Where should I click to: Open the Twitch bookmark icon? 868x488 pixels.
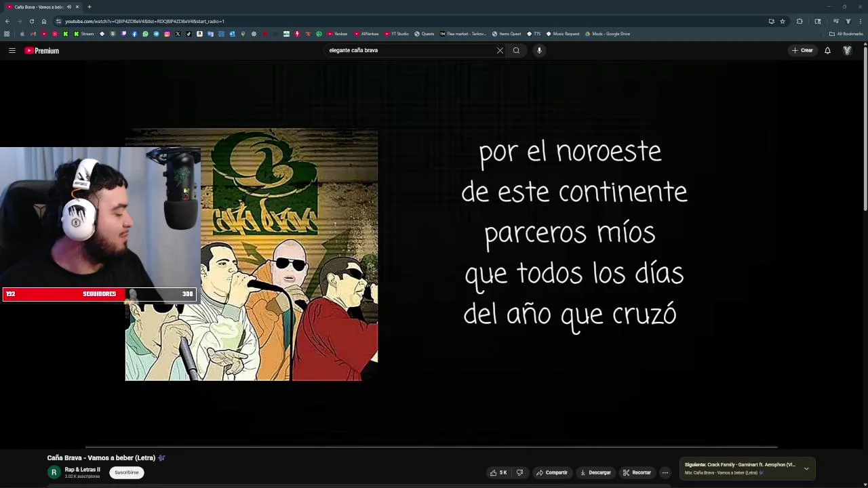click(x=123, y=34)
